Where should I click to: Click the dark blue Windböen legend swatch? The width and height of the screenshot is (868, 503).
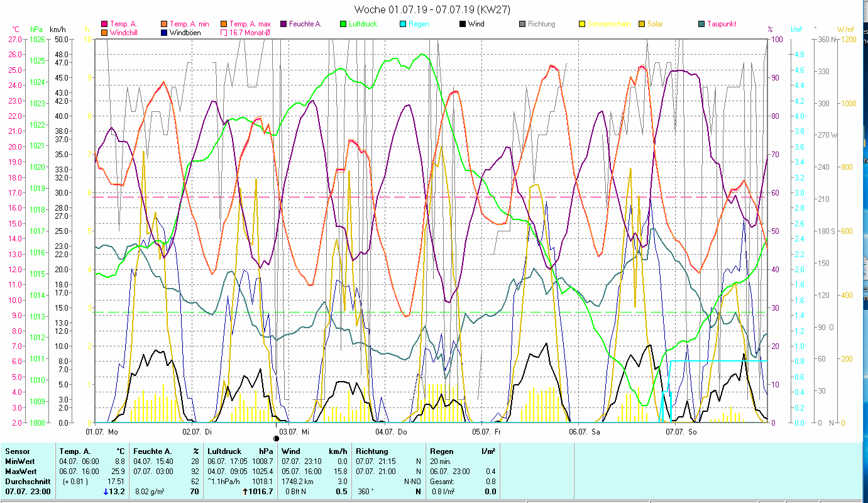pyautogui.click(x=165, y=33)
